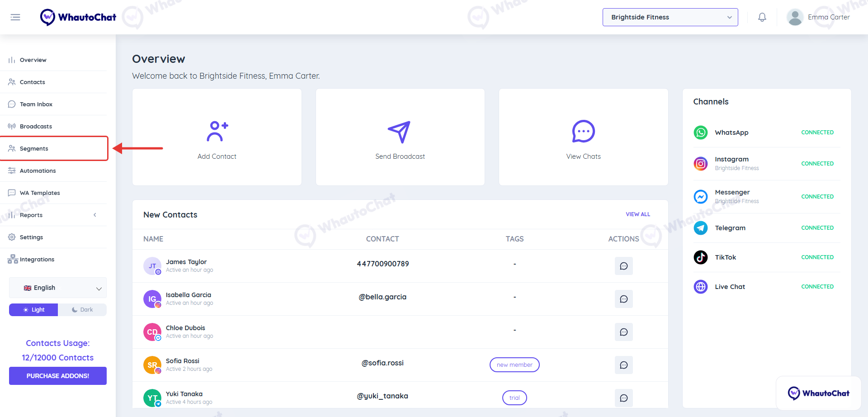This screenshot has height=417, width=868.
Task: Click the TikTok channel icon
Action: 701,257
